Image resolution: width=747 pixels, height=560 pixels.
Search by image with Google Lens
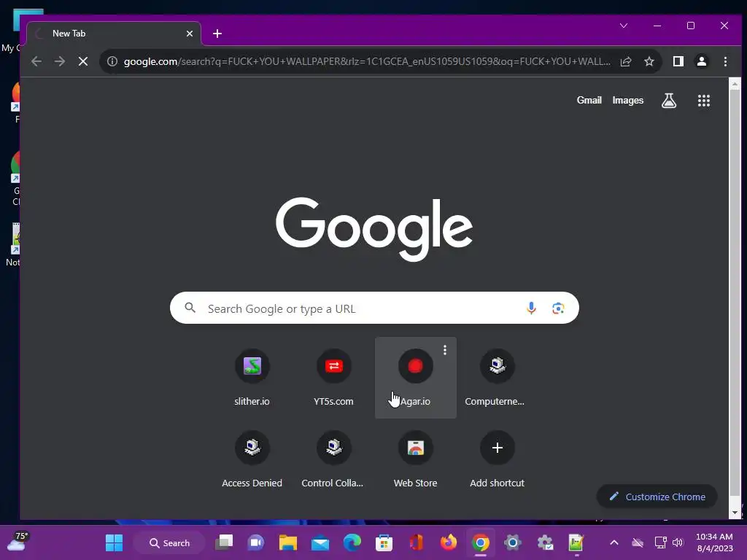[x=558, y=308]
